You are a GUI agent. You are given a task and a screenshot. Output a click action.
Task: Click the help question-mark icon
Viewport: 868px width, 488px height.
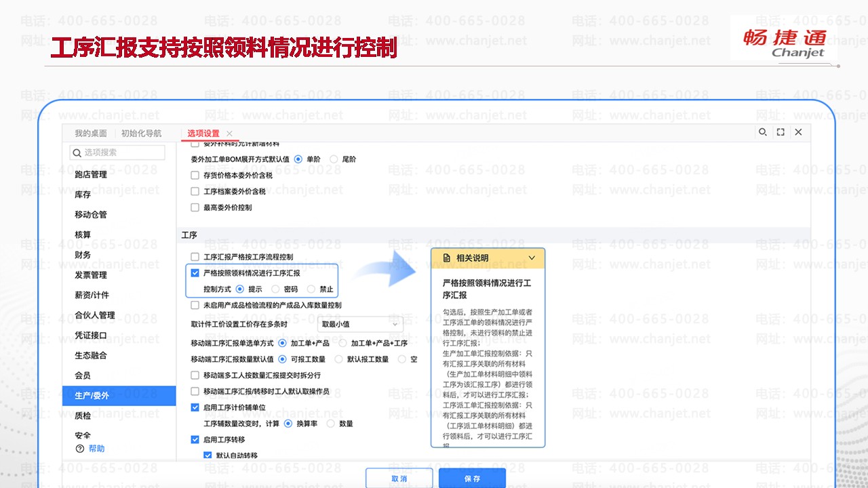pos(80,449)
